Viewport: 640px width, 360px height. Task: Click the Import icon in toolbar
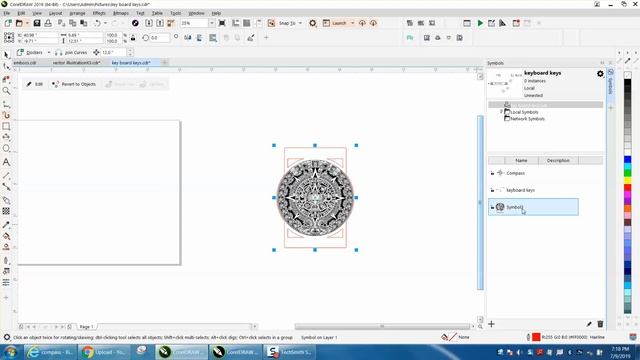(149, 23)
